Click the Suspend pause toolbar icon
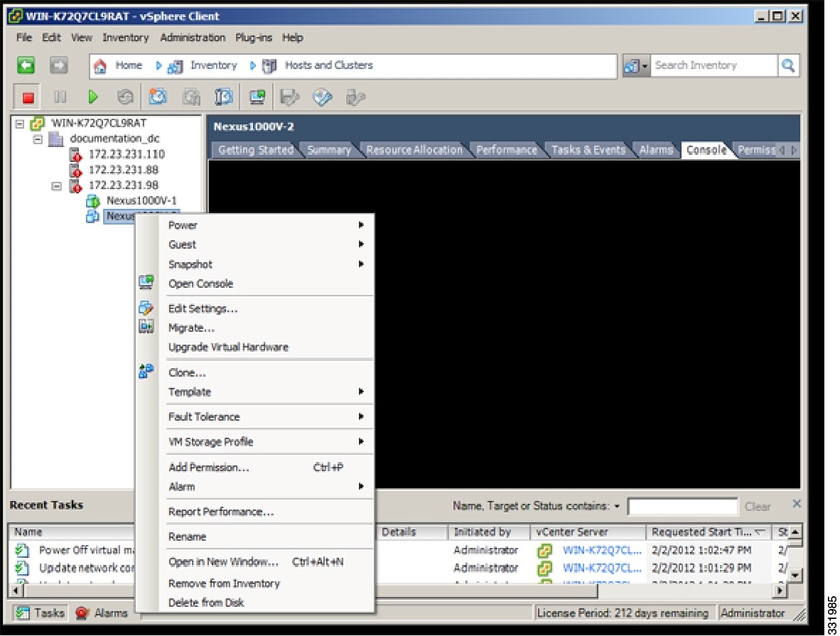This screenshot has height=636, width=840. click(x=60, y=97)
